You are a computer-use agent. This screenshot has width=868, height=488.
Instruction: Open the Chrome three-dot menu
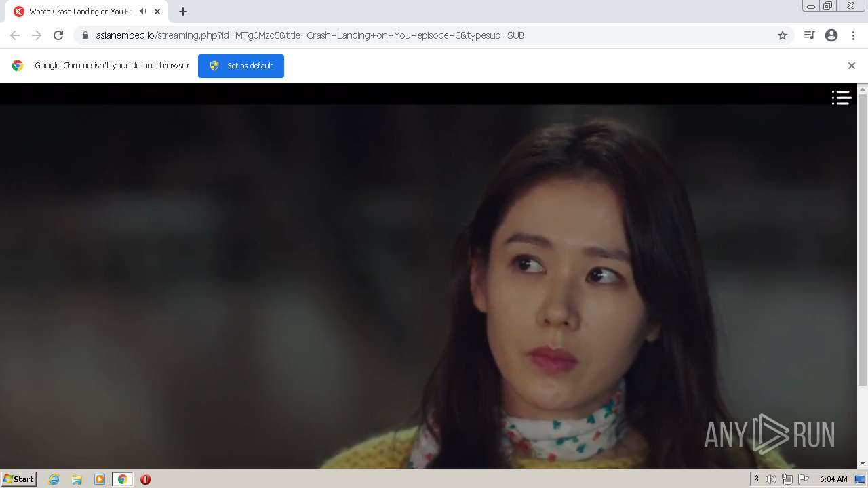853,35
